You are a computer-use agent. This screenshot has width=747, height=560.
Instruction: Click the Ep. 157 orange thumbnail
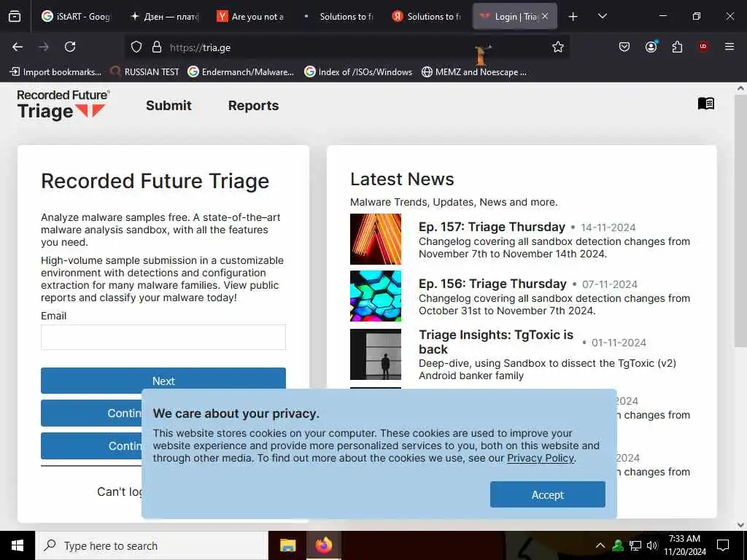pyautogui.click(x=376, y=239)
